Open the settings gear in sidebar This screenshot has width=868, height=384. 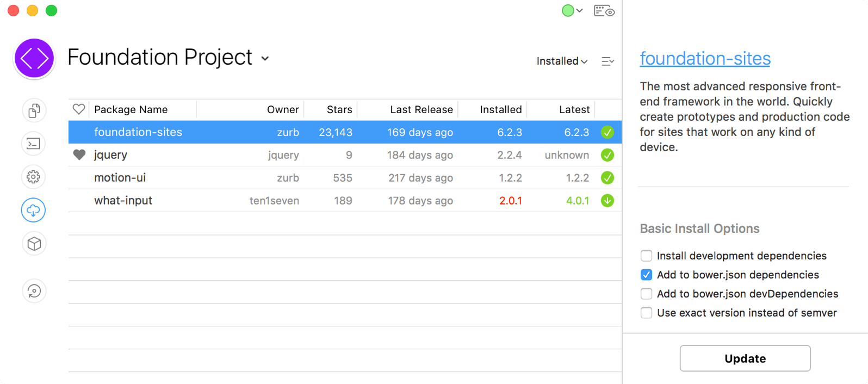(34, 177)
